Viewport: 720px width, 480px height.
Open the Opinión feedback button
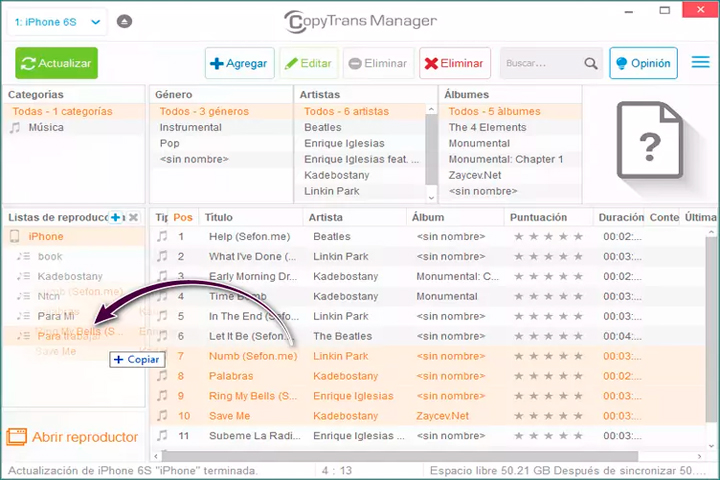(x=643, y=63)
